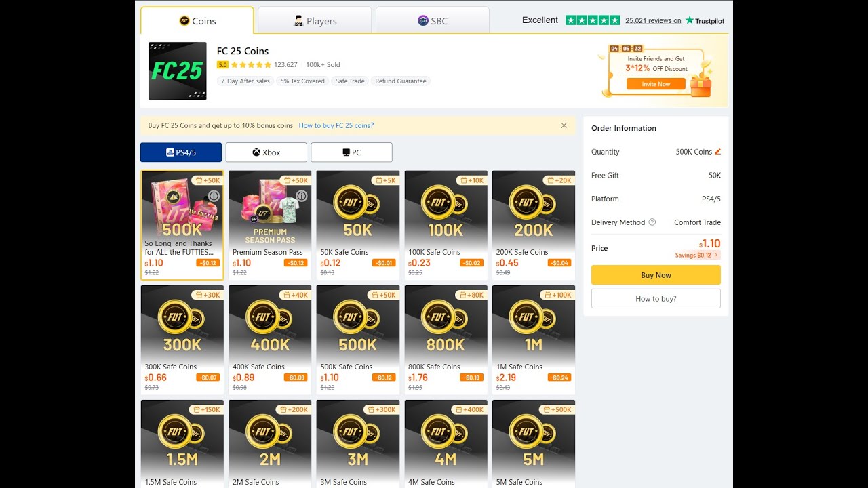Open the How to buy FC 25 coins link
This screenshot has width=868, height=488.
pyautogui.click(x=336, y=125)
